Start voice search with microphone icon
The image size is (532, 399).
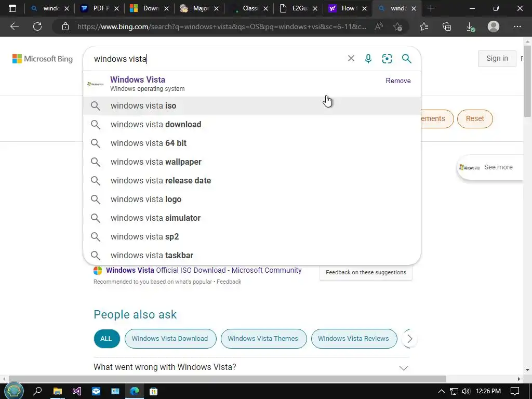[x=368, y=58]
